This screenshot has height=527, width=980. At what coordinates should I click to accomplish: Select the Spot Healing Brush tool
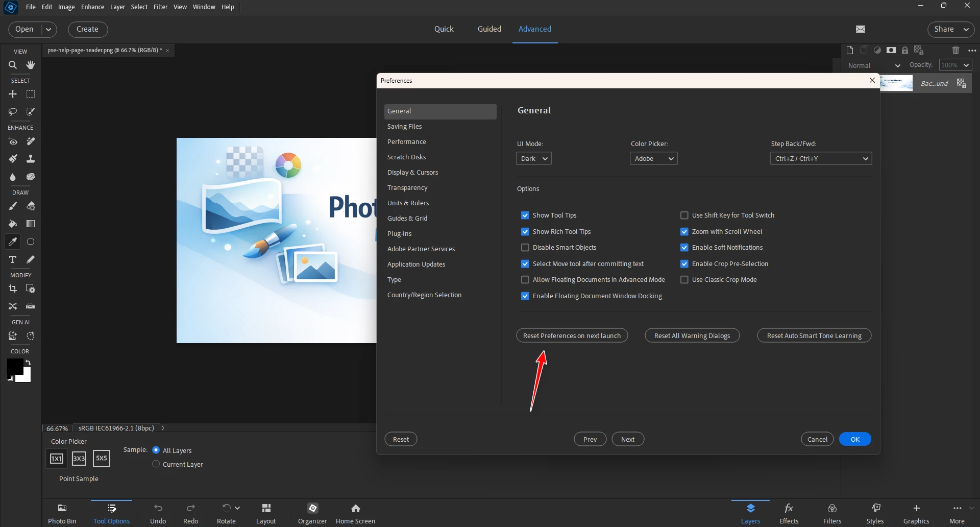(x=31, y=141)
